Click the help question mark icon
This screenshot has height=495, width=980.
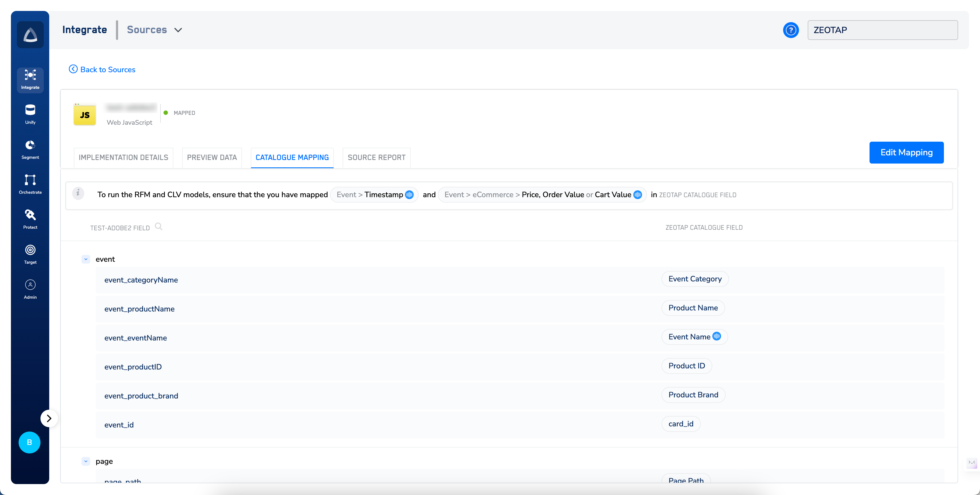click(x=791, y=30)
